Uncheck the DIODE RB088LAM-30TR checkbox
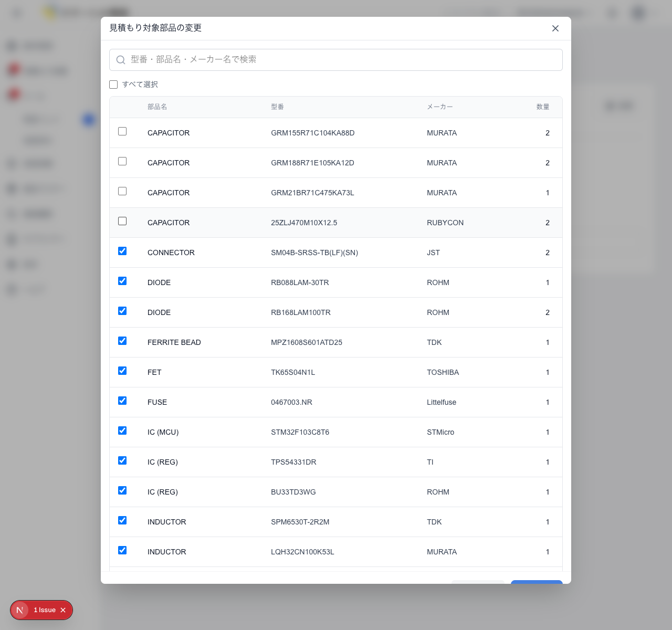 point(122,281)
